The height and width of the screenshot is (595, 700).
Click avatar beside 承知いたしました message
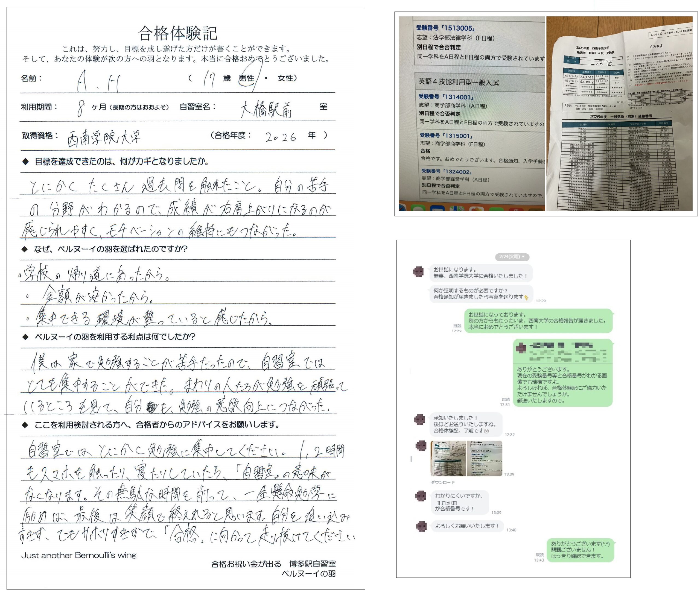coord(419,420)
